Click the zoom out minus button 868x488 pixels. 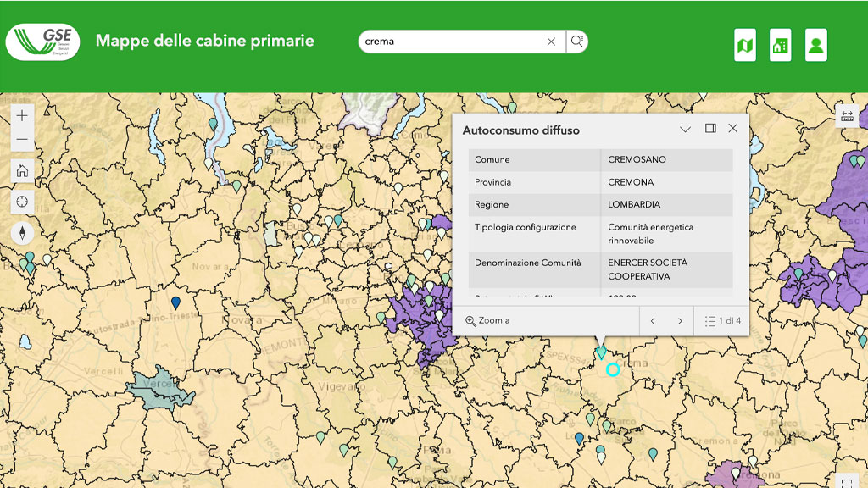click(22, 140)
